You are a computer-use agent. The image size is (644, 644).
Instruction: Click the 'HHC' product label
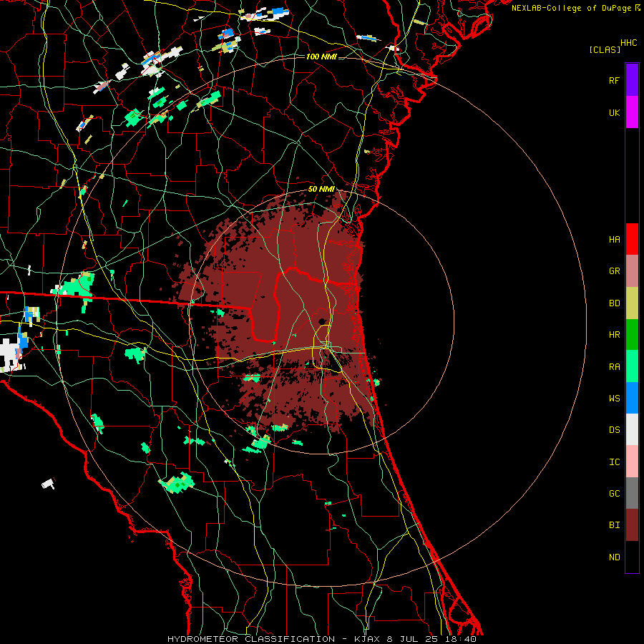point(629,43)
